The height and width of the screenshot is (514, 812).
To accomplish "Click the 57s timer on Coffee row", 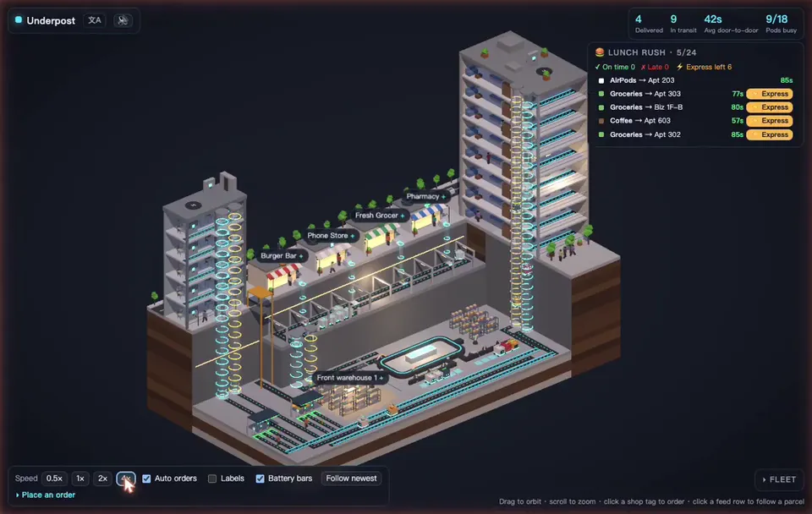I will (738, 121).
